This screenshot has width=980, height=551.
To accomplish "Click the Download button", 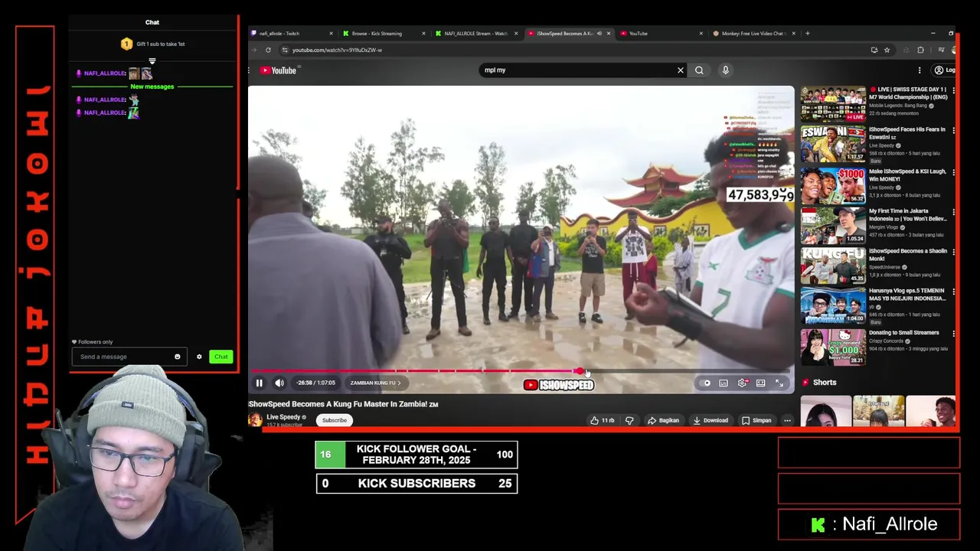I will [x=710, y=420].
